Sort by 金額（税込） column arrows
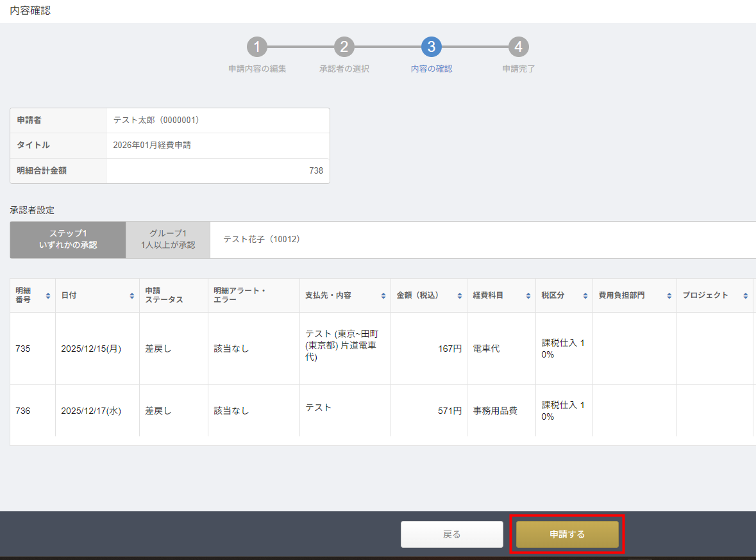Screen dimensions: 756x560 pos(459,295)
